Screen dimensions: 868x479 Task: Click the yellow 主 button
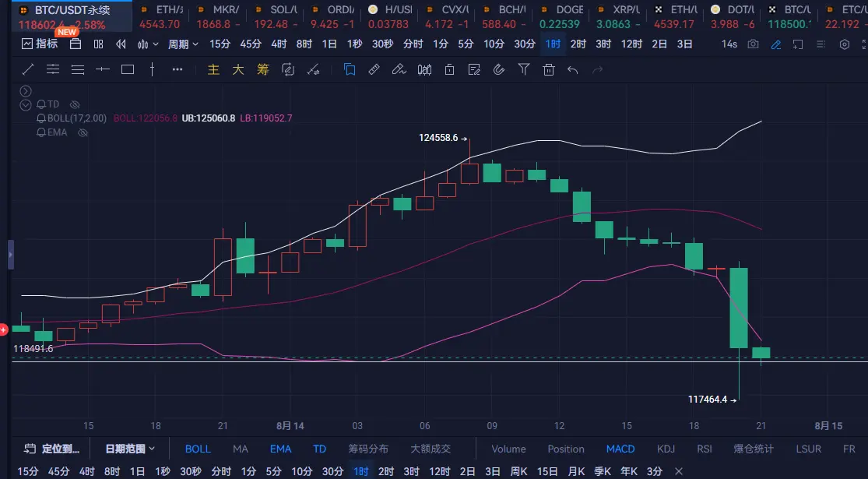pyautogui.click(x=213, y=69)
